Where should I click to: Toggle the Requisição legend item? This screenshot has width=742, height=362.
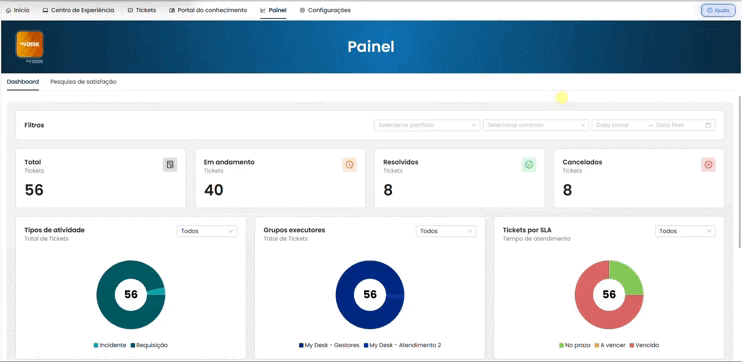coord(149,345)
